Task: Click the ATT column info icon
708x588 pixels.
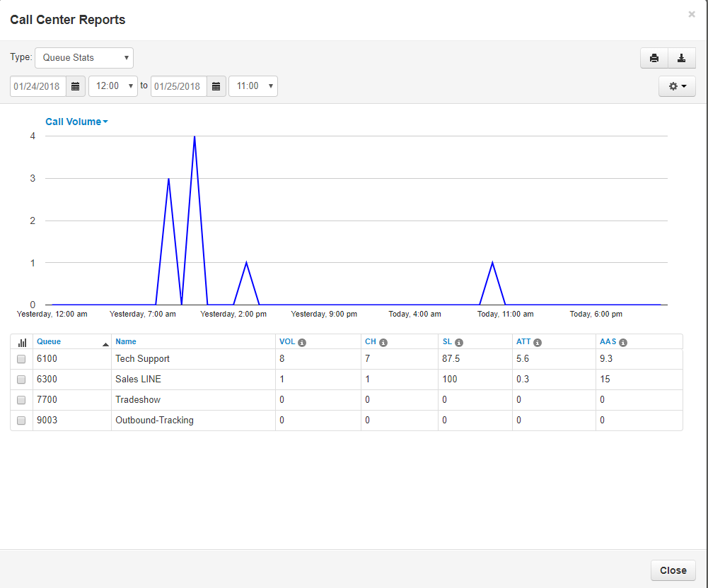Action: 538,342
